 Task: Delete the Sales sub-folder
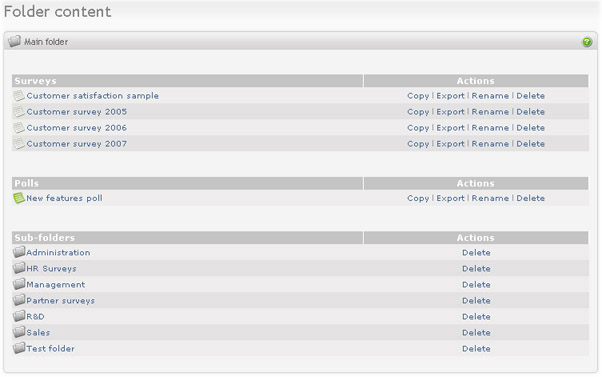pyautogui.click(x=476, y=332)
